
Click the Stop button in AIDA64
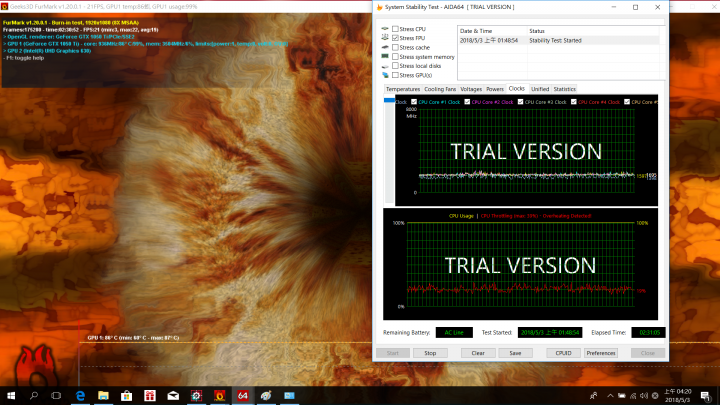click(430, 353)
